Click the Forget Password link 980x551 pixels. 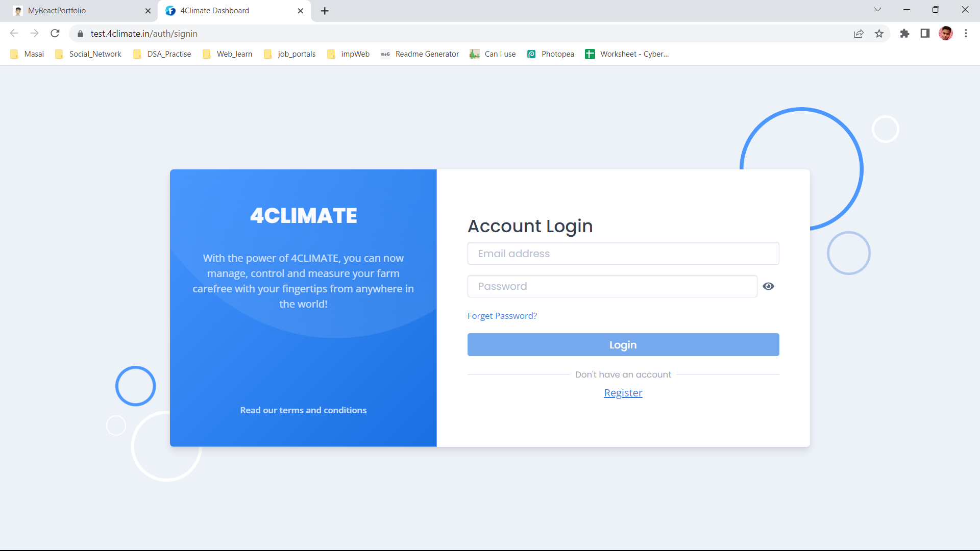[x=502, y=316]
